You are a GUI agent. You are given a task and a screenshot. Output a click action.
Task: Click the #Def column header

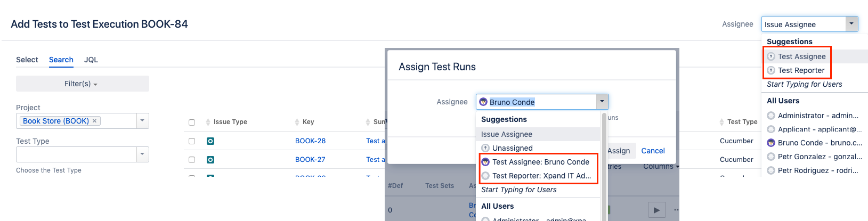(x=395, y=186)
